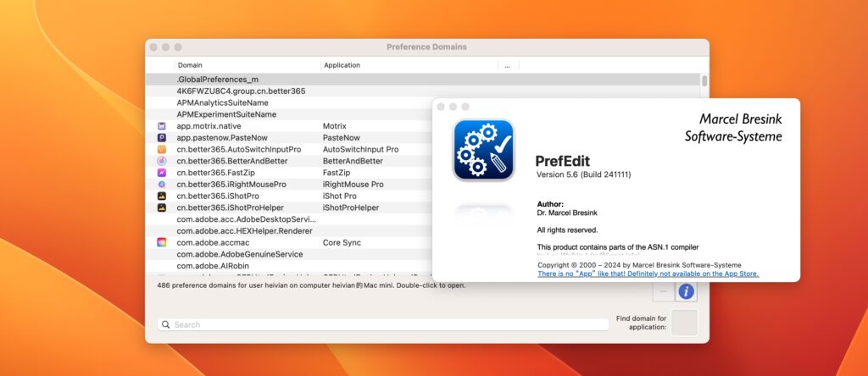Click the FastZip app icon
The width and height of the screenshot is (868, 376).
(162, 173)
